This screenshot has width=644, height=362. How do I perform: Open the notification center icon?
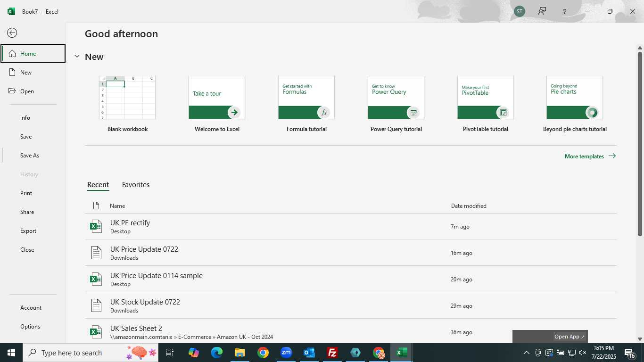630,353
